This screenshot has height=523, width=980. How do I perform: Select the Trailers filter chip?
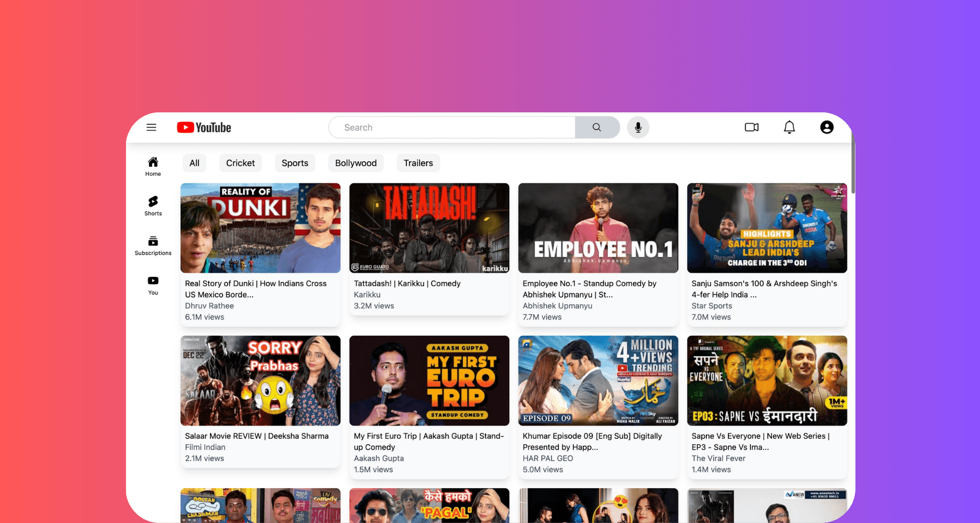(x=418, y=163)
